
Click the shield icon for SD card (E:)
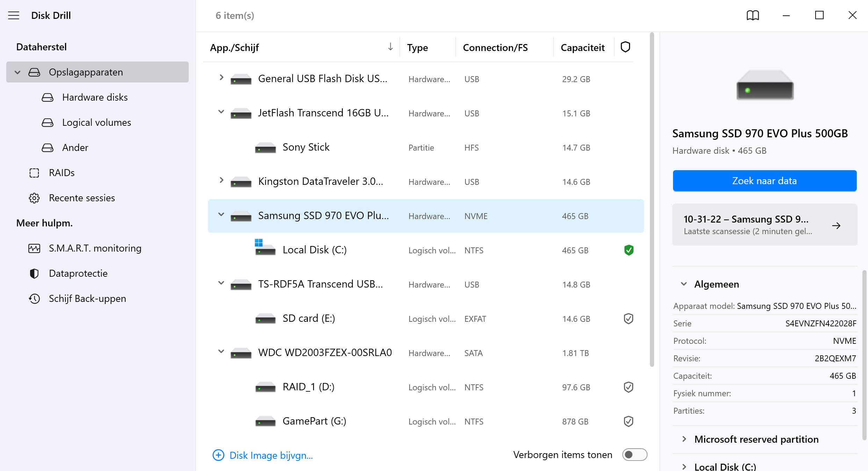[x=629, y=319]
